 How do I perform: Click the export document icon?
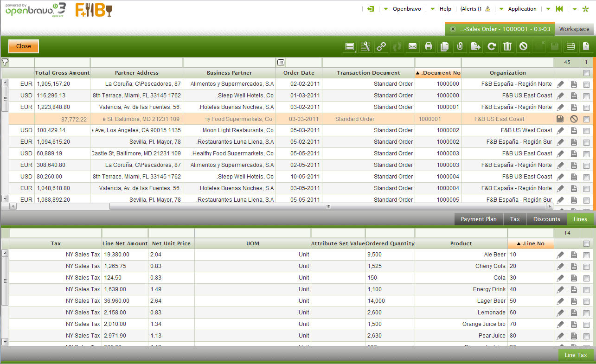coord(475,46)
